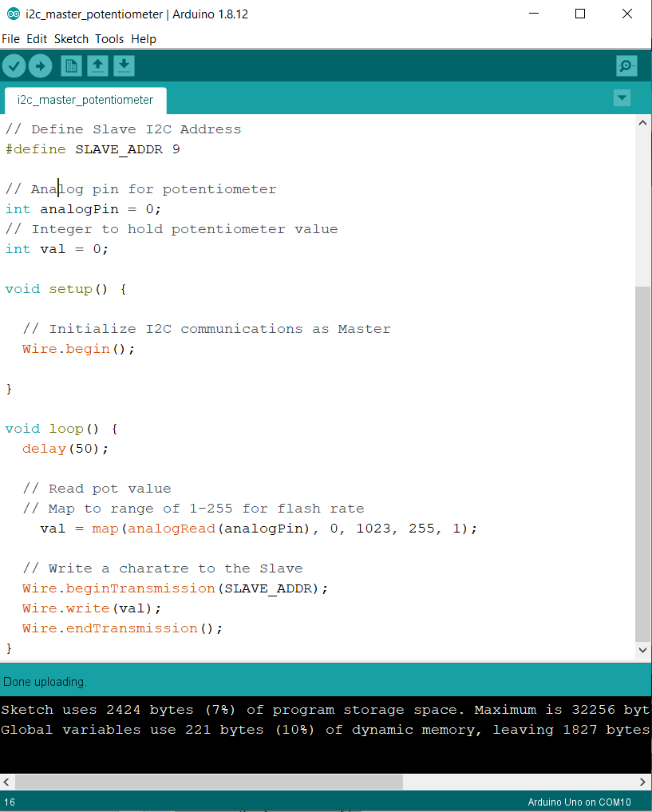Click the editor vertical scrollbar thumb
This screenshot has width=652, height=812.
(642, 464)
